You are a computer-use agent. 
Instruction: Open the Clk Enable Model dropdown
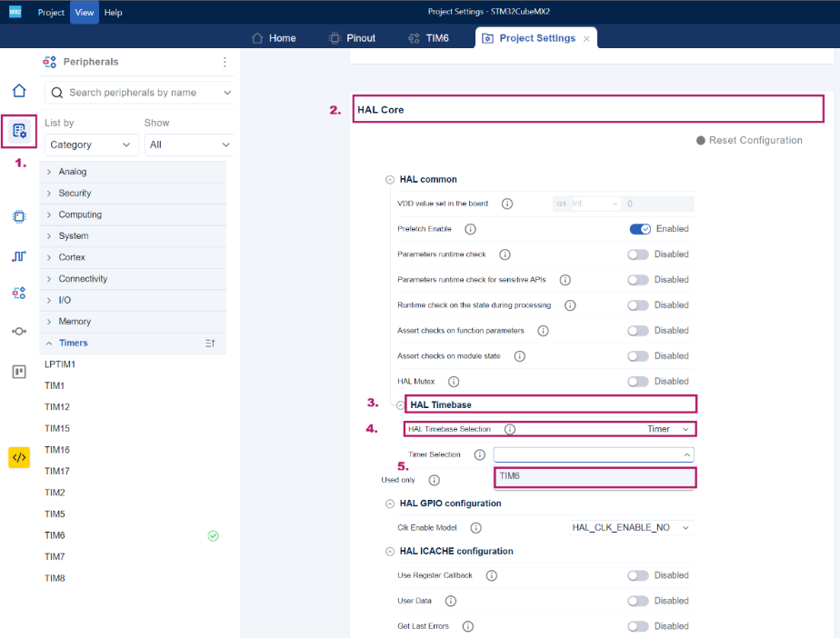[x=631, y=528]
